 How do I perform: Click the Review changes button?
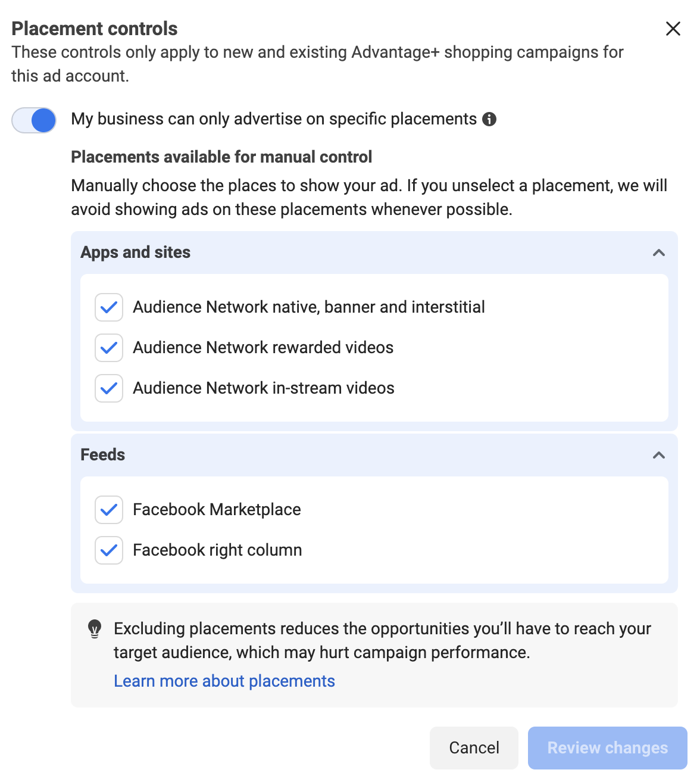(x=608, y=748)
